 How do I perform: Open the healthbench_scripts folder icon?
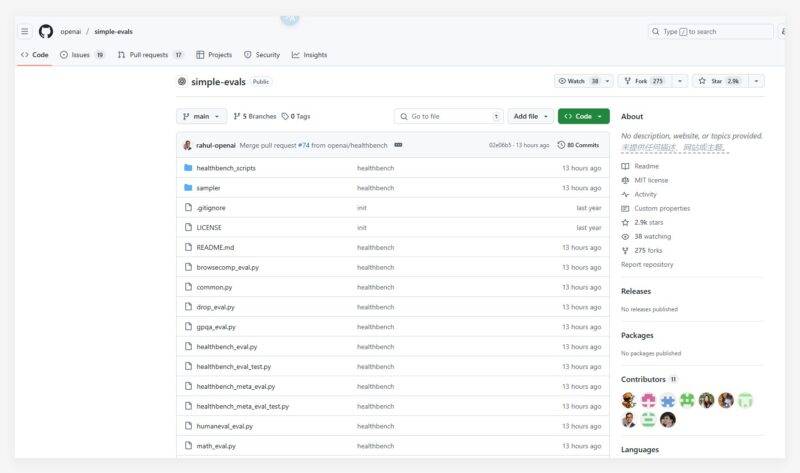(188, 168)
